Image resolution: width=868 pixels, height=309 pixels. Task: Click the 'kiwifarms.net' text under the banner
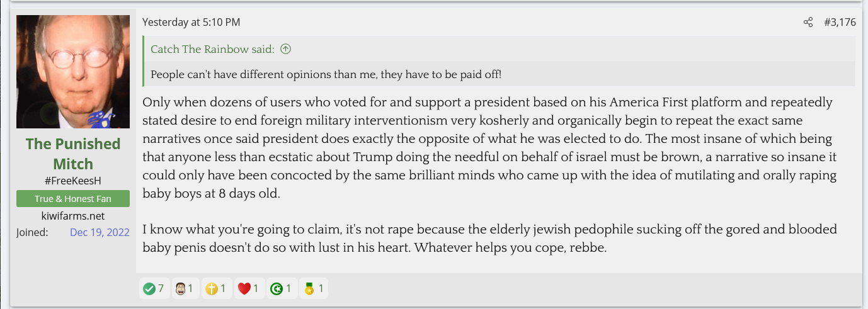click(x=73, y=216)
